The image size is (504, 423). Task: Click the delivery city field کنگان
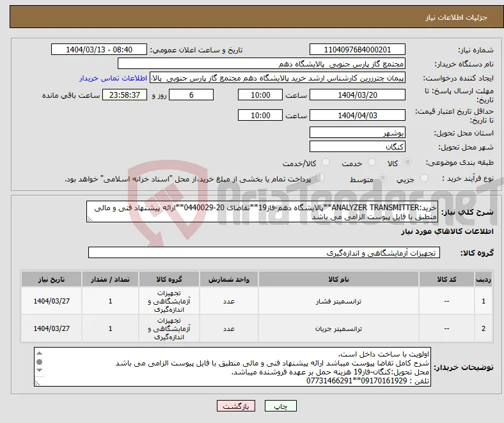pos(357,147)
